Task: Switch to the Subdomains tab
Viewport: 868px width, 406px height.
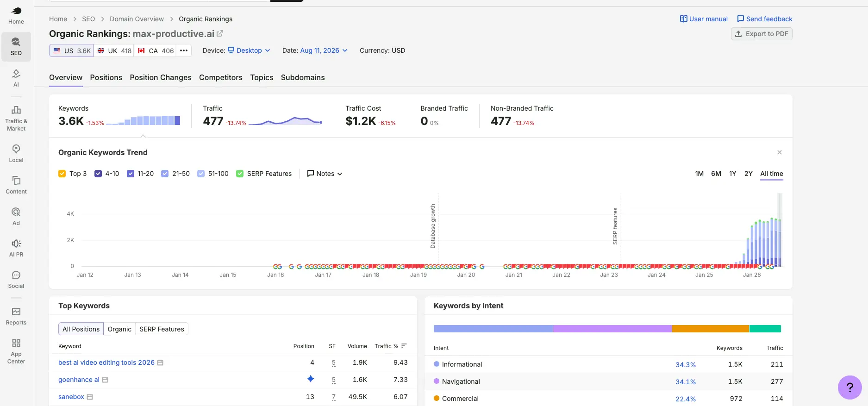Action: point(303,77)
